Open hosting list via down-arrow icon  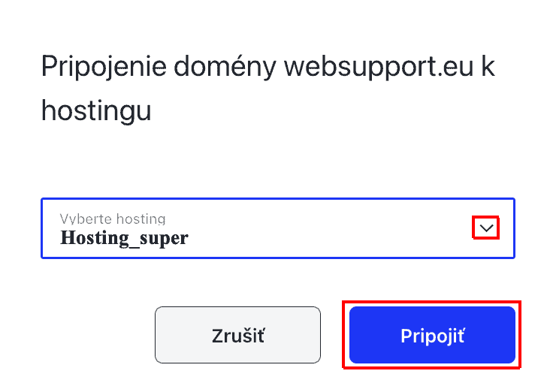pyautogui.click(x=487, y=228)
